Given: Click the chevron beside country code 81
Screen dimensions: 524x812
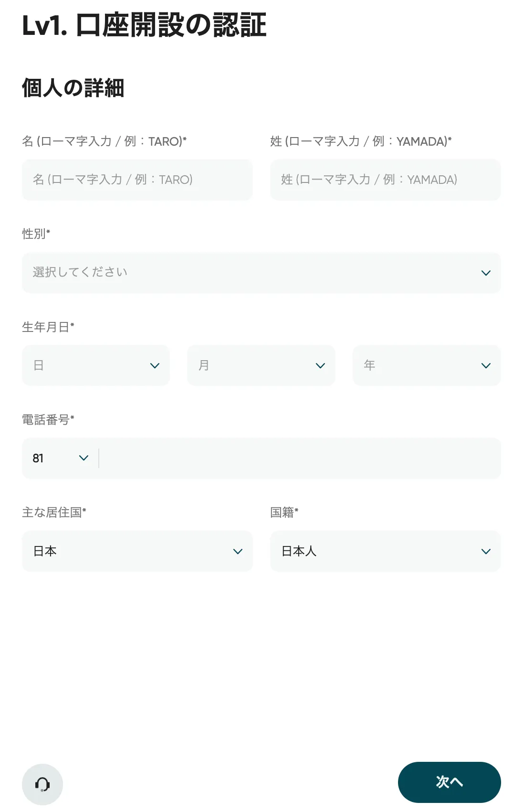Looking at the screenshot, I should (x=83, y=458).
